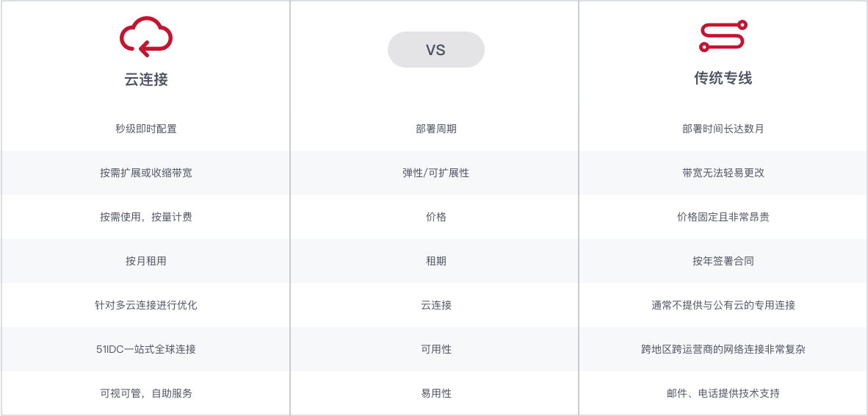Select the 传统专线 column heading
This screenshot has width=868, height=416.
click(723, 78)
